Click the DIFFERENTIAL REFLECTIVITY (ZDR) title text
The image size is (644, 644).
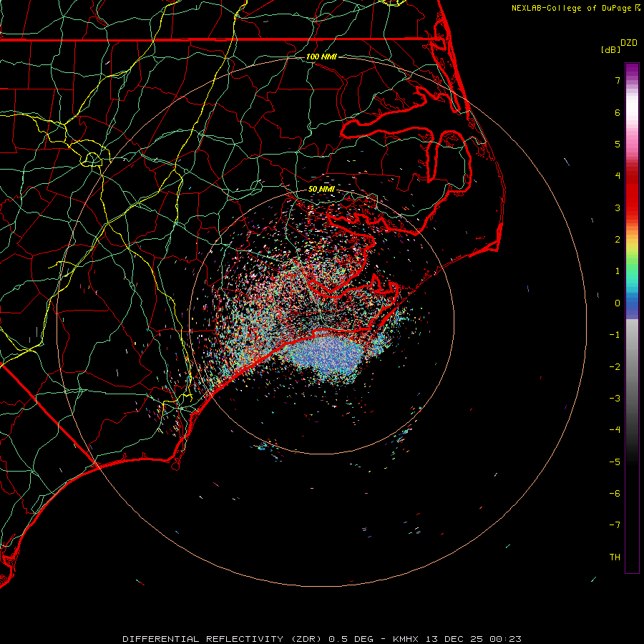[223, 638]
